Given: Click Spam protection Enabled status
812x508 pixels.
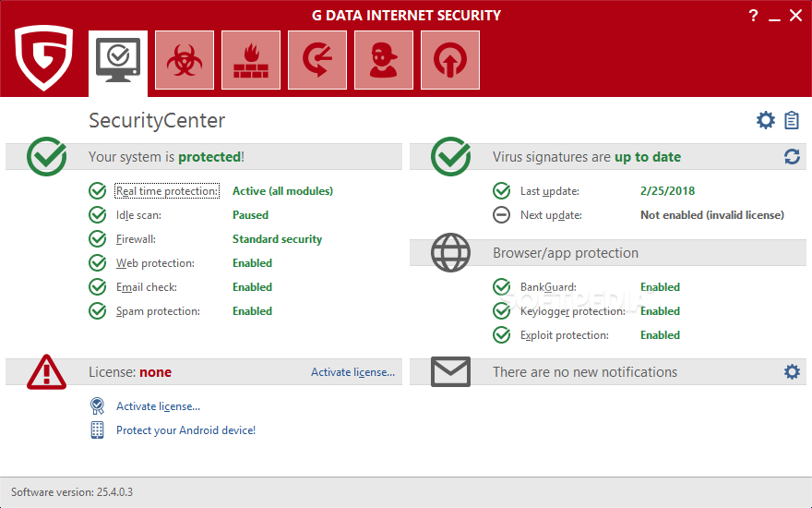Looking at the screenshot, I should pyautogui.click(x=252, y=311).
